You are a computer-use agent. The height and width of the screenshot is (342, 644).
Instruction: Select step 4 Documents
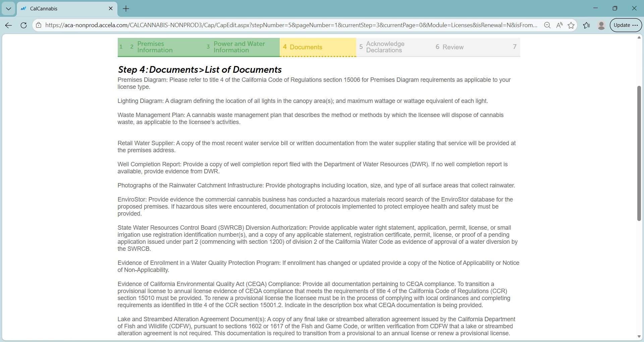[318, 47]
